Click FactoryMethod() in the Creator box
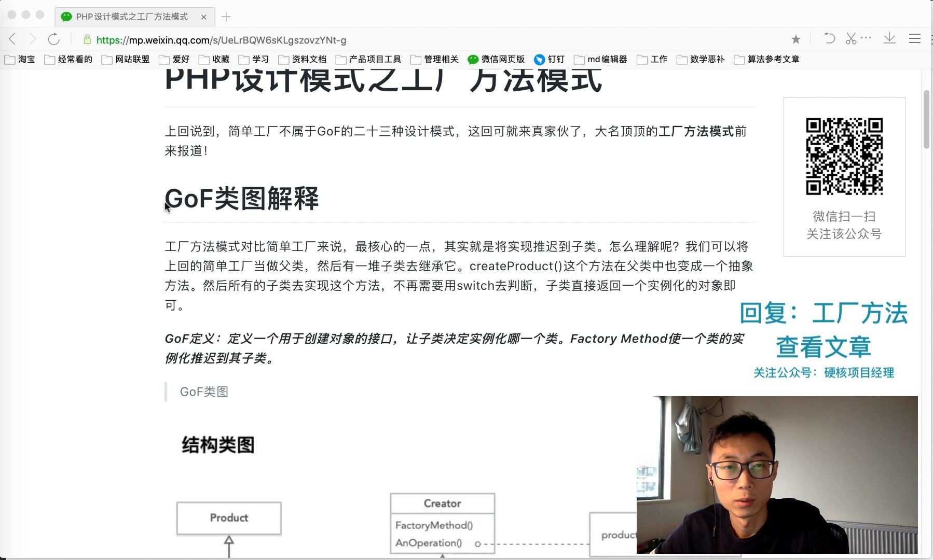The width and height of the screenshot is (933, 560). coord(434,525)
